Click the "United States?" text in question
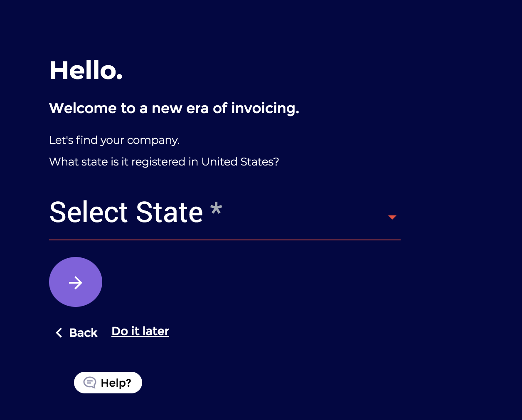Image resolution: width=522 pixels, height=420 pixels. (x=240, y=162)
